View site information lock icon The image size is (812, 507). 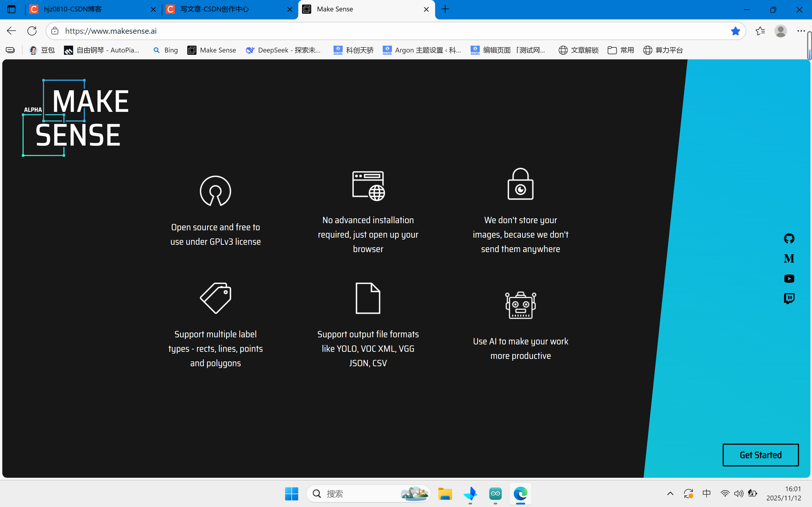point(55,31)
